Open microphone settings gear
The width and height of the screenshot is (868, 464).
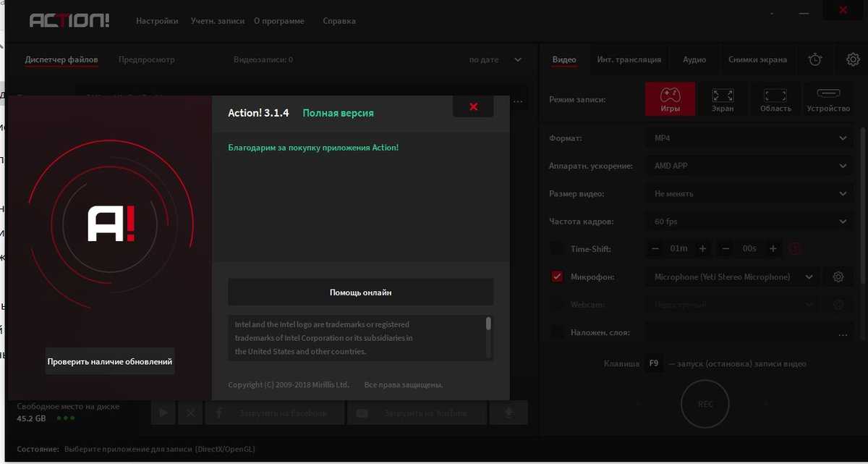[x=838, y=277]
